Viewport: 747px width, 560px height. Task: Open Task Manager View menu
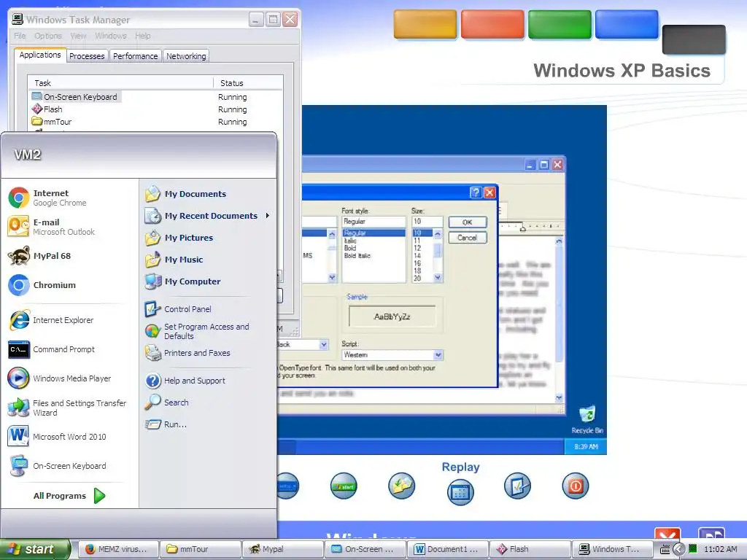(78, 36)
